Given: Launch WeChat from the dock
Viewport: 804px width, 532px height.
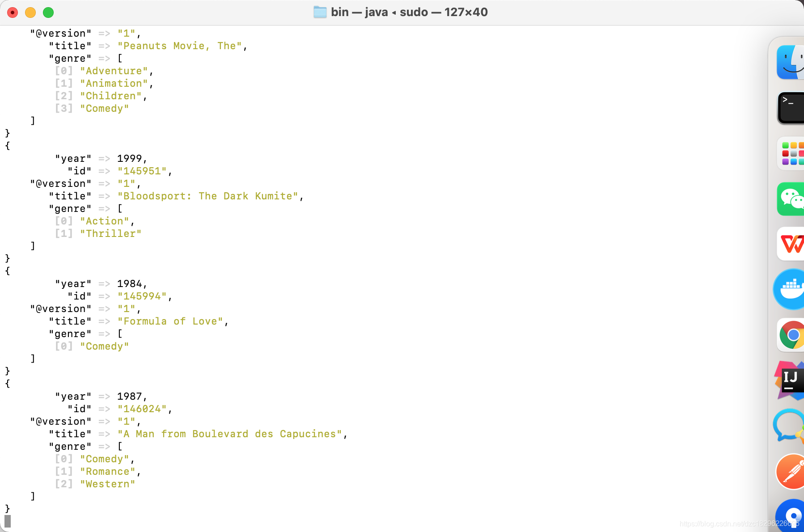Looking at the screenshot, I should pos(791,199).
